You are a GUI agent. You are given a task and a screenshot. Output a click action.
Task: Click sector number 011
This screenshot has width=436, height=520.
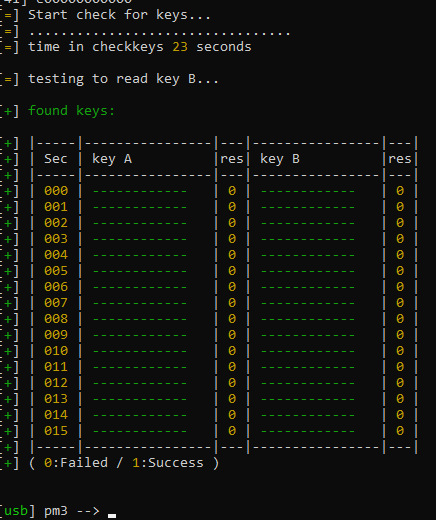tap(56, 367)
